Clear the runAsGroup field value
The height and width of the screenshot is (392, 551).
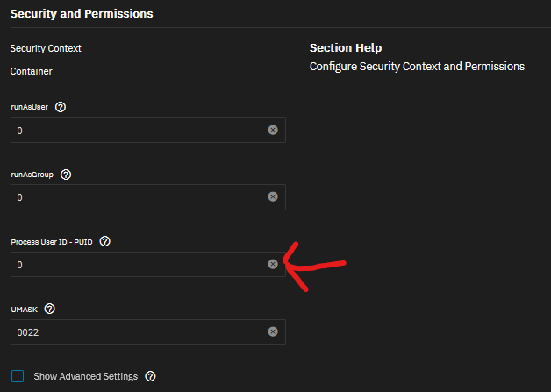pos(273,197)
